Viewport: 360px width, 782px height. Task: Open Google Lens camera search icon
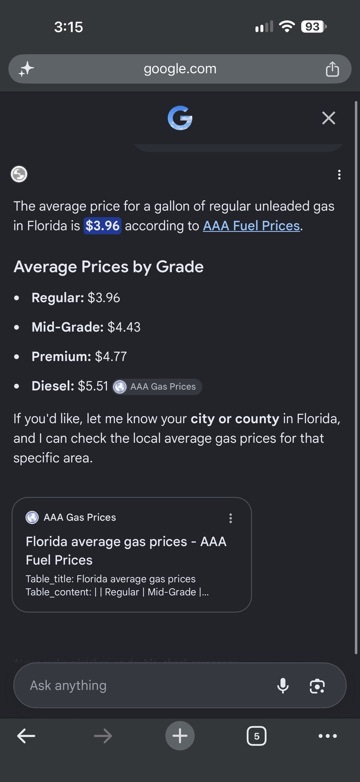(317, 686)
